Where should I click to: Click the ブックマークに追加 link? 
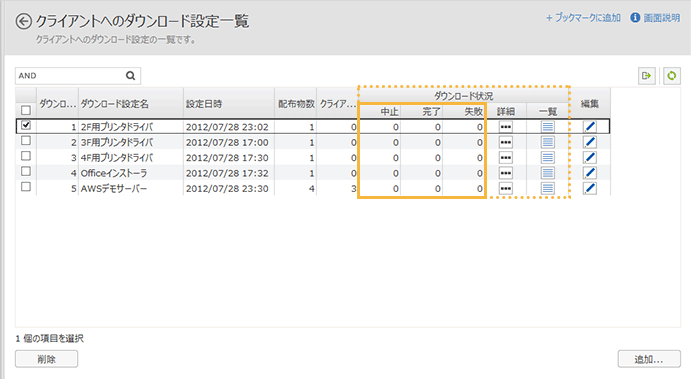coord(583,18)
